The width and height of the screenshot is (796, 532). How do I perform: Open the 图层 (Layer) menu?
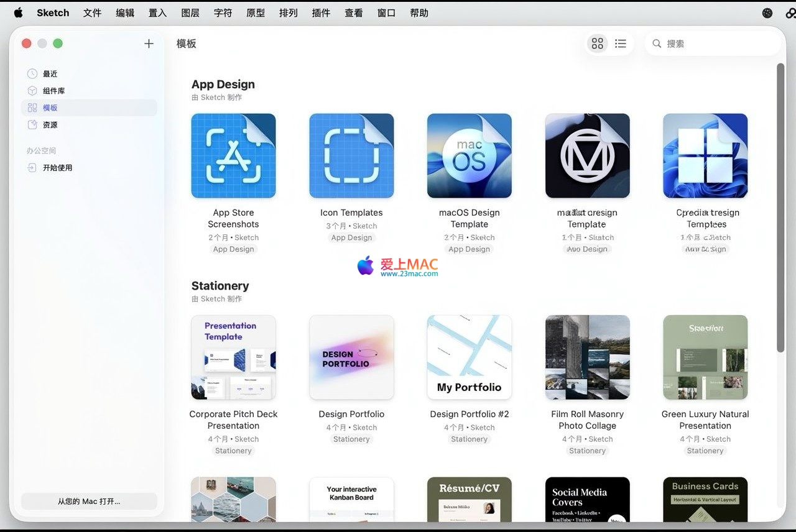tap(190, 13)
